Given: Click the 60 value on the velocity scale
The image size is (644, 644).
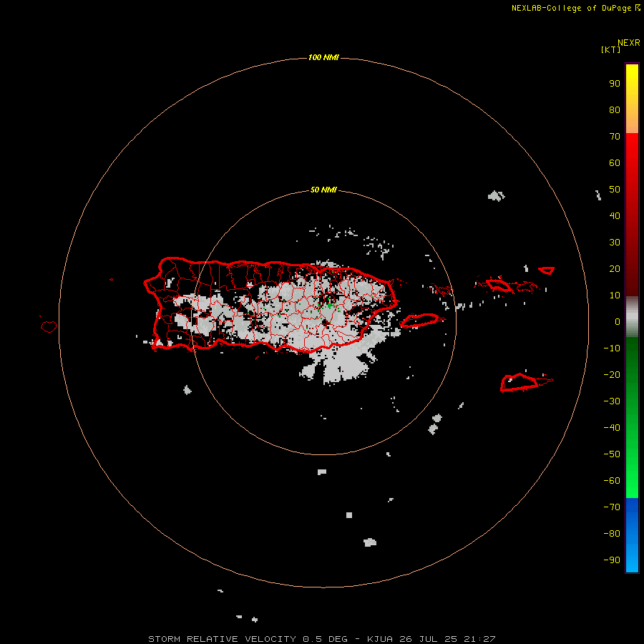Looking at the screenshot, I should (615, 163).
